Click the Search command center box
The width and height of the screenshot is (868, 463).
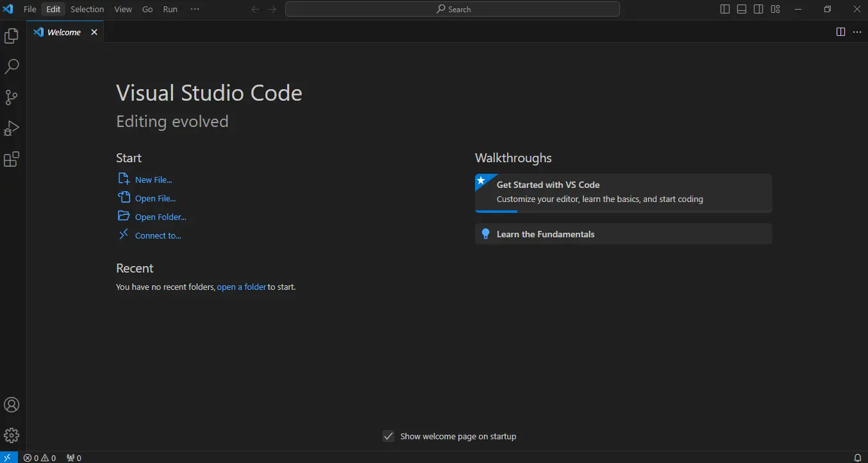[x=453, y=9]
